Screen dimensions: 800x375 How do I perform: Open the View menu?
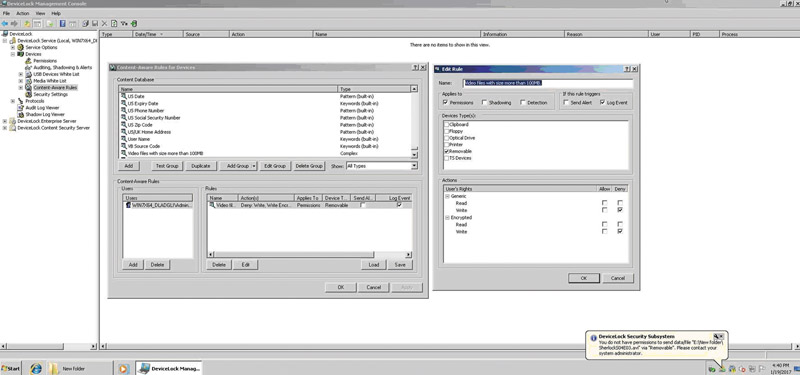[x=40, y=13]
